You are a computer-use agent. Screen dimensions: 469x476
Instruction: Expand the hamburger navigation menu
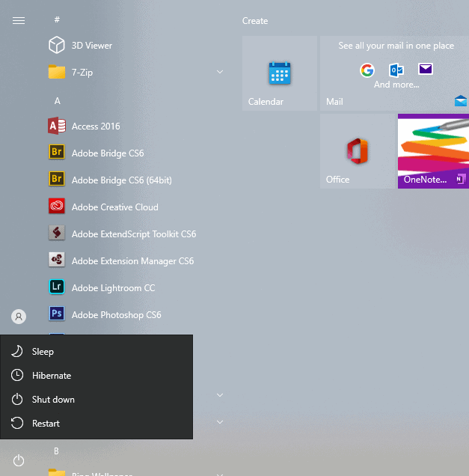[19, 20]
